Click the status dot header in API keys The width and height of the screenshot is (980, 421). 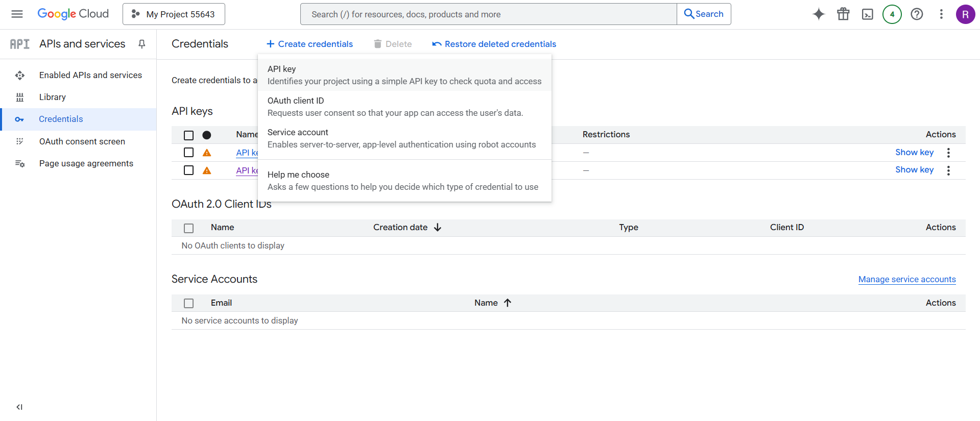pos(207,135)
